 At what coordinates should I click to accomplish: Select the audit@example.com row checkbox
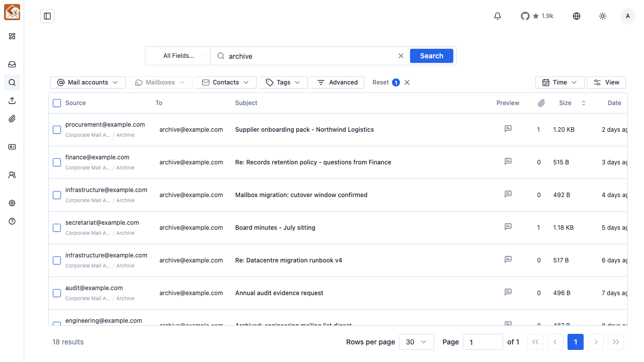pyautogui.click(x=57, y=293)
